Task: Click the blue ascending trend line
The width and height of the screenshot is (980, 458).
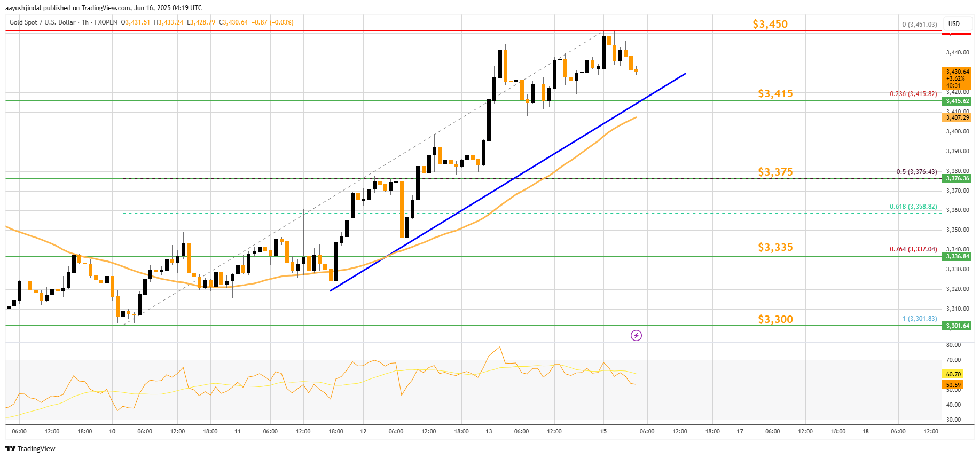Action: coord(507,182)
